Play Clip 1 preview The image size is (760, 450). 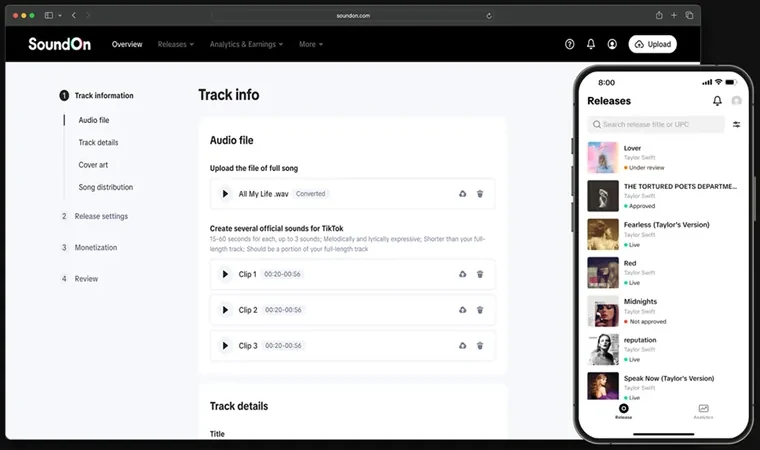click(225, 274)
